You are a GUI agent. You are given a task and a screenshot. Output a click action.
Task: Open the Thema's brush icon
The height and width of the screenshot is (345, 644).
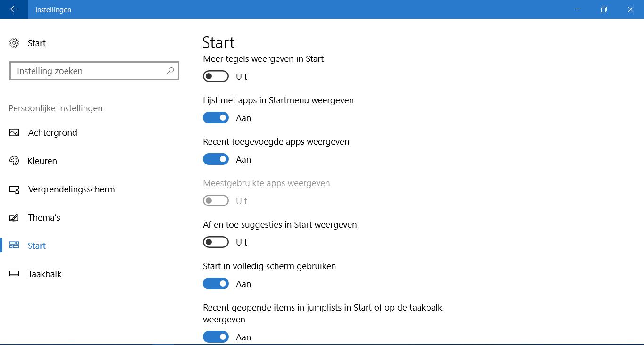click(14, 217)
